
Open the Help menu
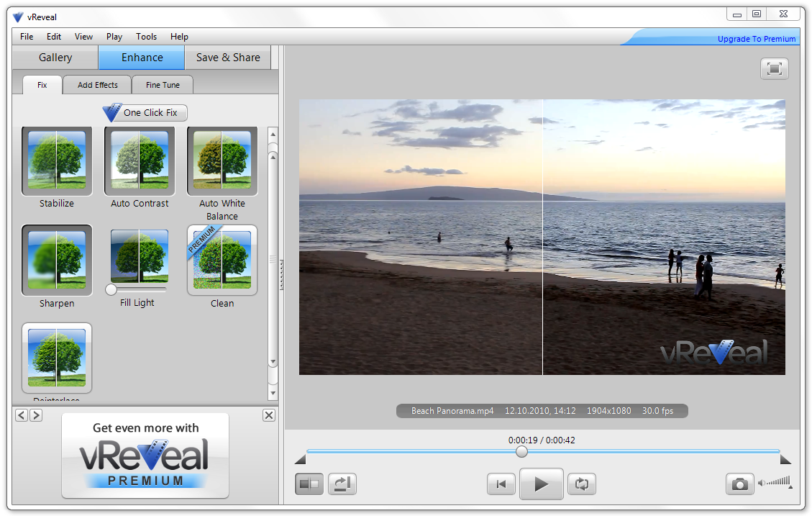click(179, 37)
